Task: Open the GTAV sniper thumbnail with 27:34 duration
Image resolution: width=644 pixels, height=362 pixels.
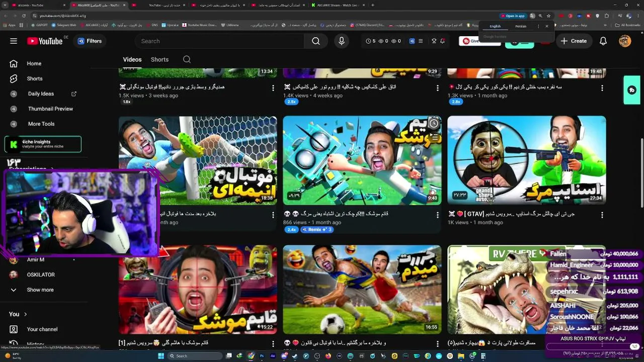Action: 526,160
